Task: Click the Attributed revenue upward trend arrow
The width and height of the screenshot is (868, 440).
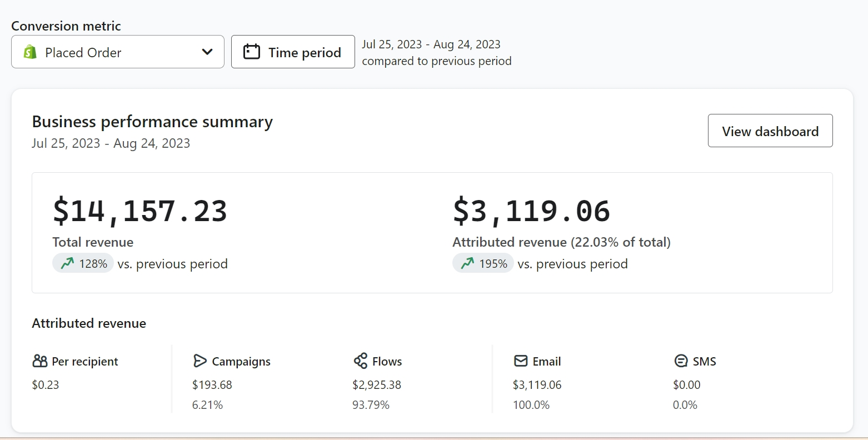Action: coord(467,263)
